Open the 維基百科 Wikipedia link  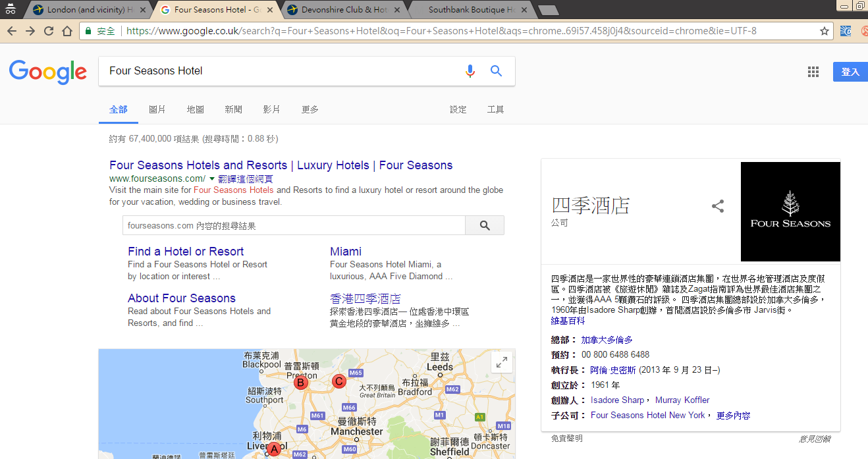pos(568,321)
